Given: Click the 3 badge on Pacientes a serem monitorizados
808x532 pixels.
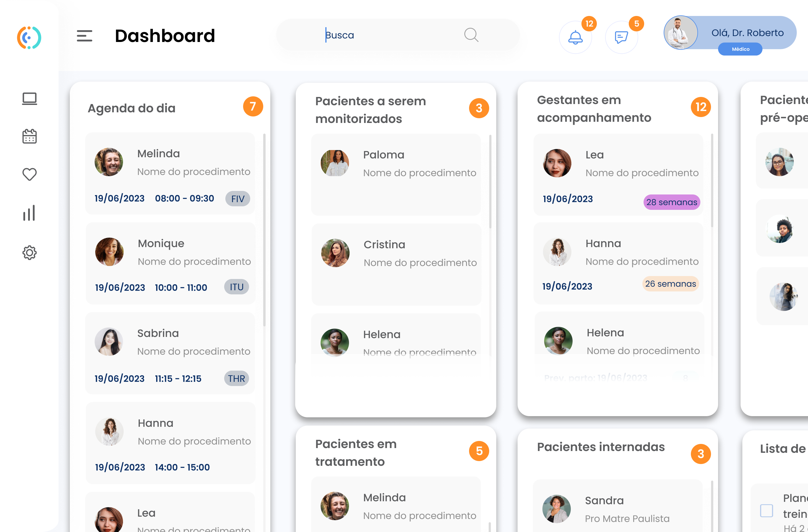Looking at the screenshot, I should point(479,108).
